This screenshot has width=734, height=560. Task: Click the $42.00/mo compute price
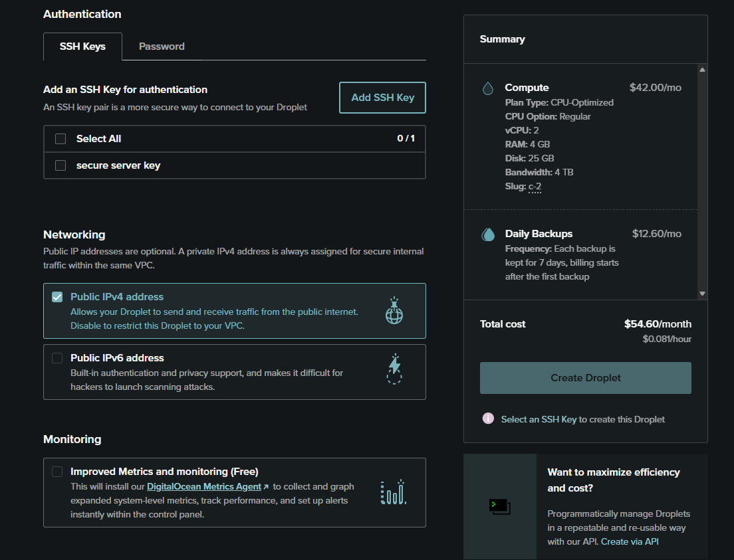tap(656, 88)
